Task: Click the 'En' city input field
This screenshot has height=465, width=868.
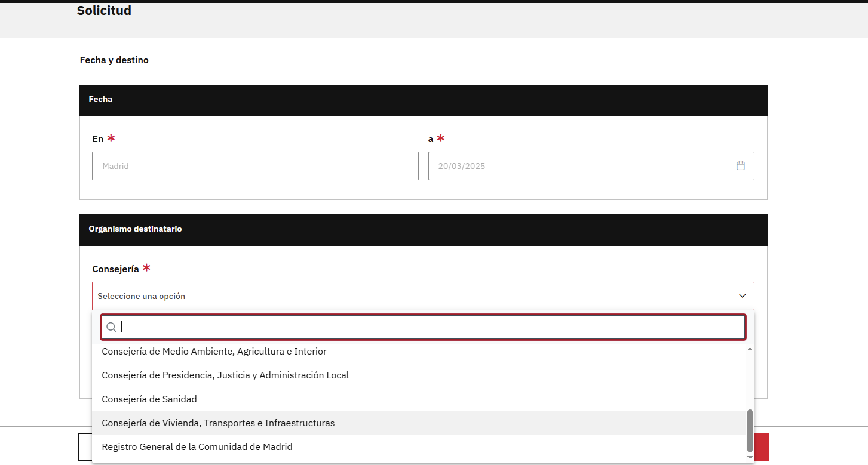Action: (x=255, y=166)
